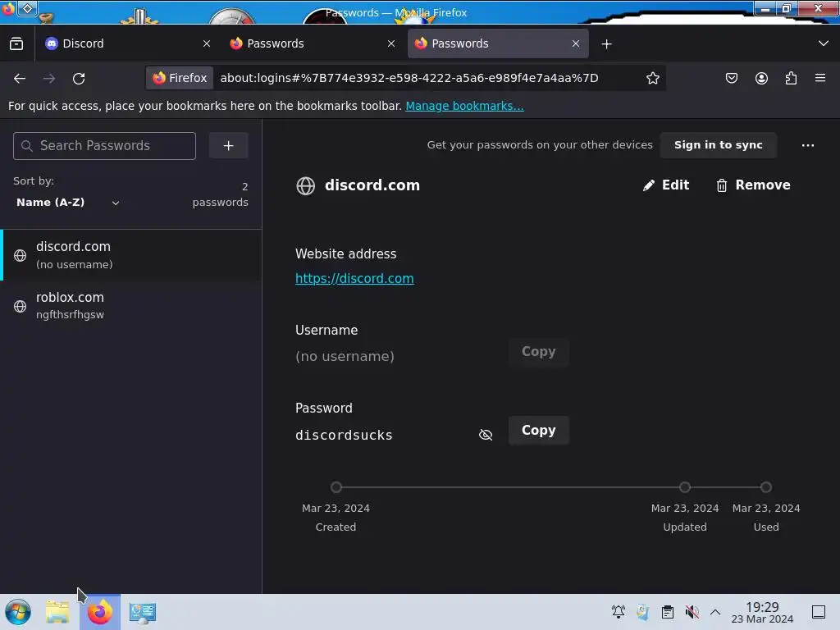Select the roblox.com login entry
Screen dimensions: 840x630
[x=131, y=306]
